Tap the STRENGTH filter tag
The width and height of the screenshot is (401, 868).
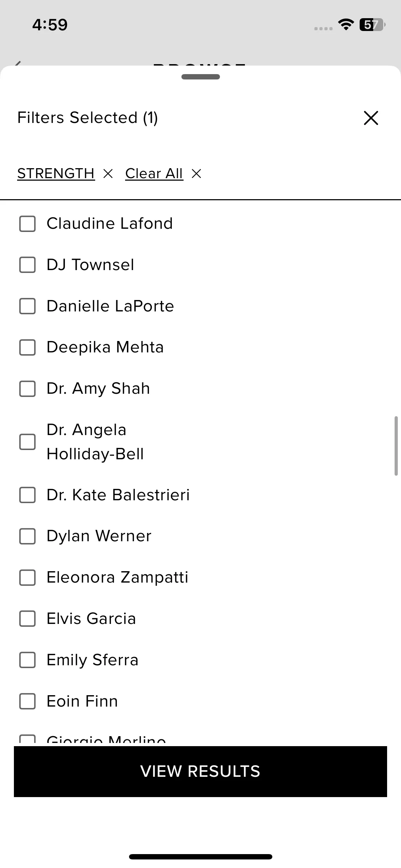[x=56, y=174]
